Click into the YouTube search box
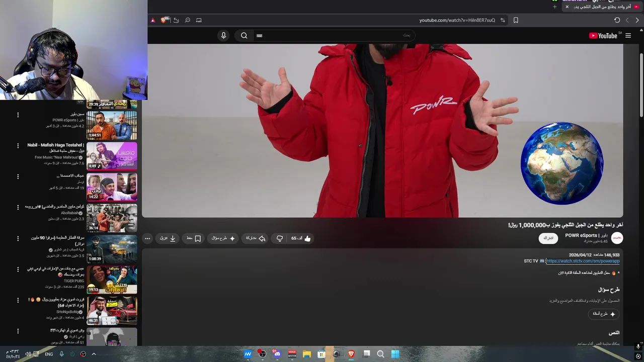 [x=335, y=35]
